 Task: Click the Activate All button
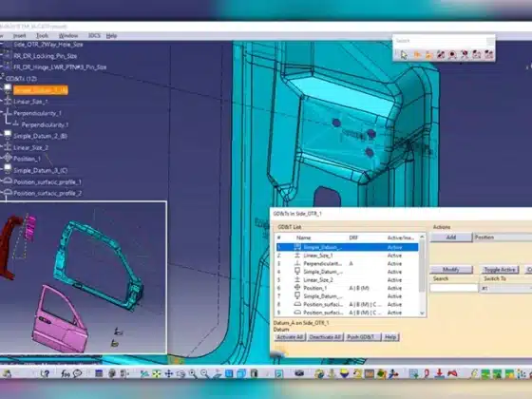(x=290, y=337)
